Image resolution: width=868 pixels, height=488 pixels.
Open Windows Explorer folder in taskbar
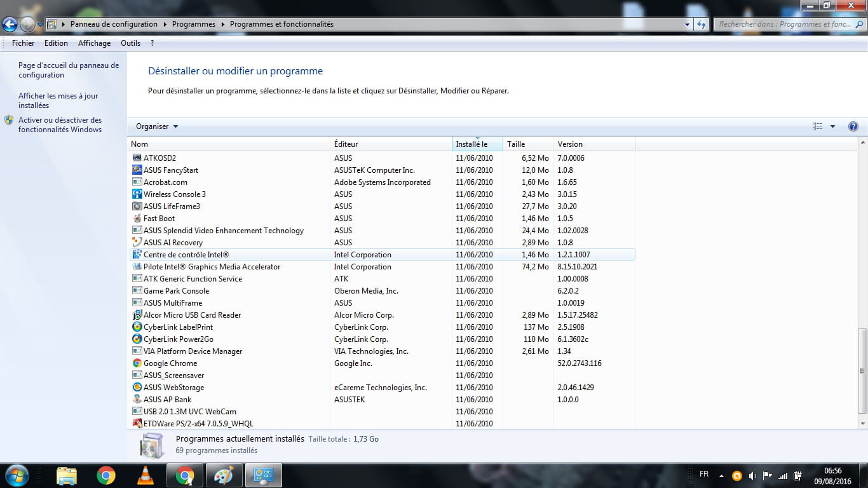pos(67,475)
